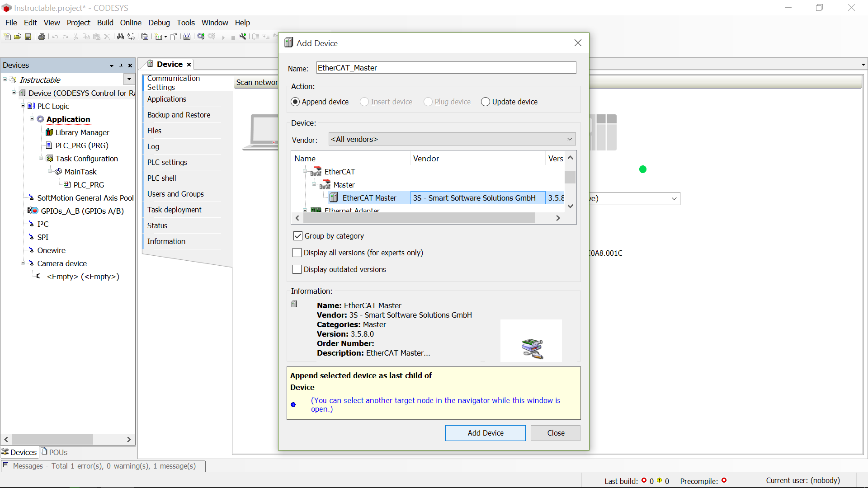Enable Display all versions for experts only

[297, 253]
